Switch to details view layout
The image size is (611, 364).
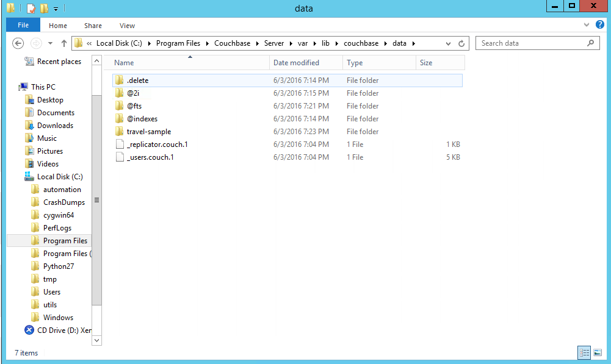584,352
